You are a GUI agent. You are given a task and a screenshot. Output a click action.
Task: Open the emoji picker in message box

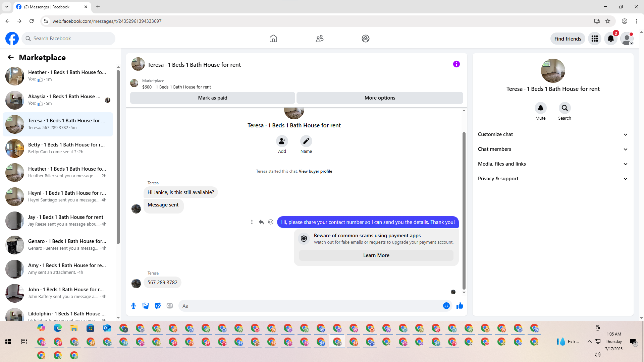tap(446, 306)
